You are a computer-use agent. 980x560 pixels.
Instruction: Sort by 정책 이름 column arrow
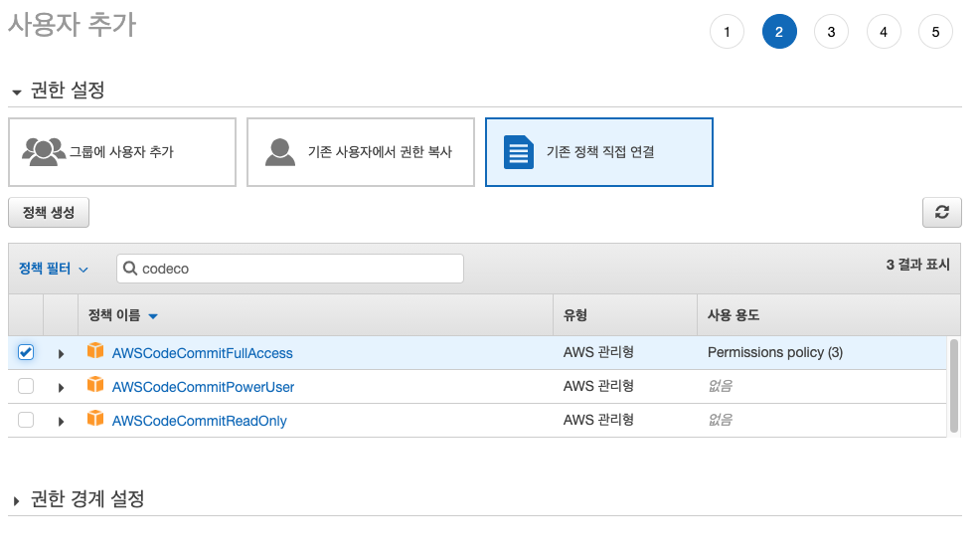tap(153, 316)
